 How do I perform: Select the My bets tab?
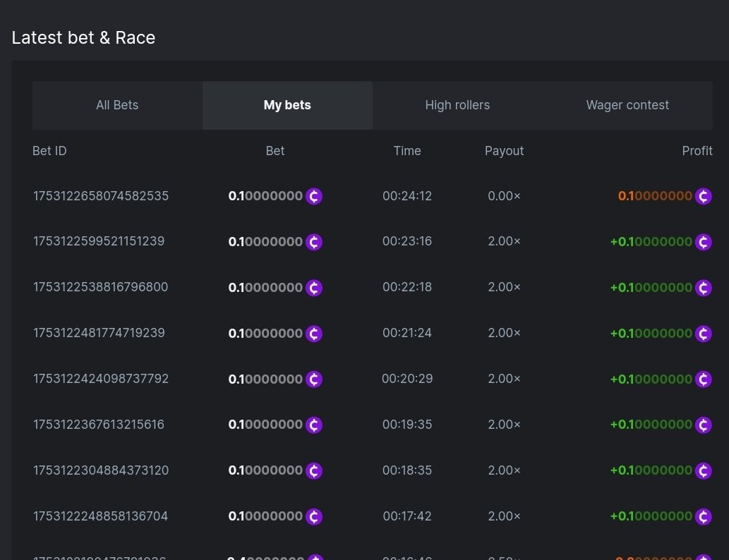[287, 105]
